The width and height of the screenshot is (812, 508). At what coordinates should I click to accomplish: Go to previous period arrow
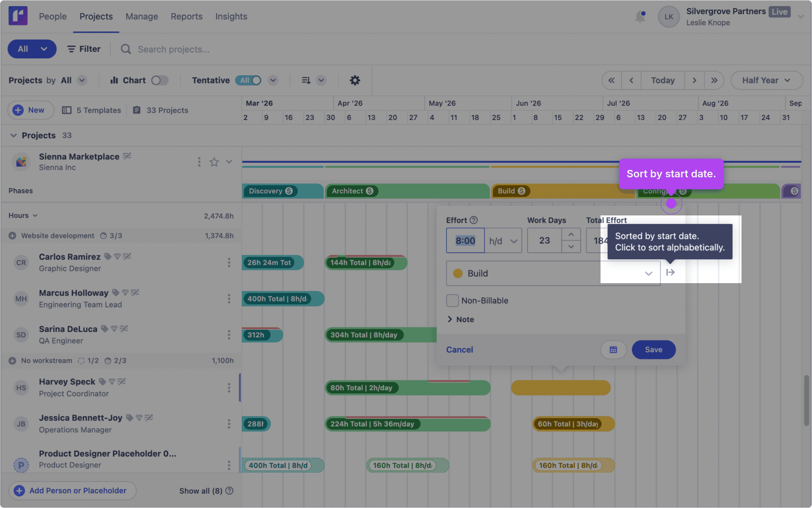(x=631, y=80)
